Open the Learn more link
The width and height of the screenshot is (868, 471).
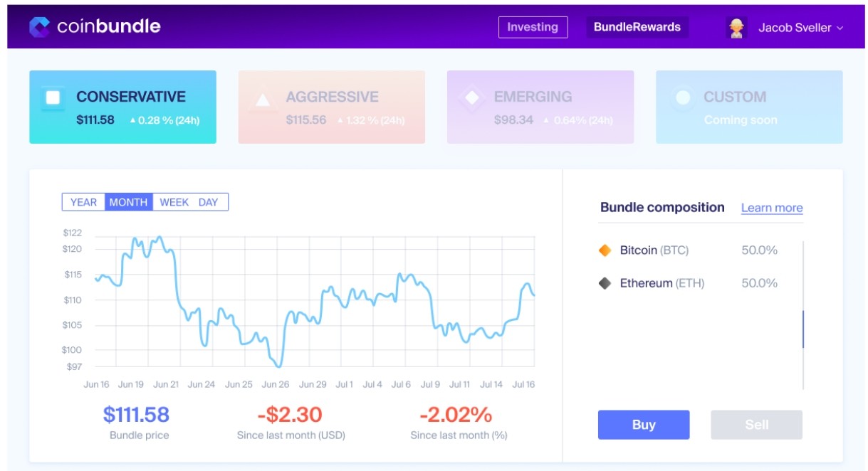pyautogui.click(x=772, y=208)
